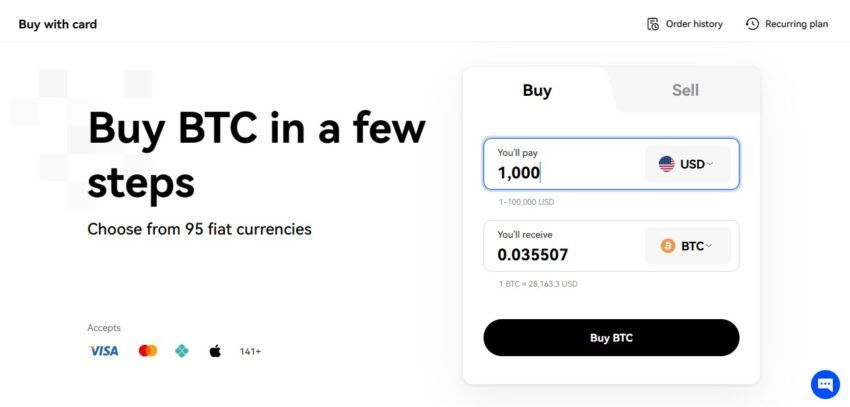Click the Mastercard payment logo

click(148, 351)
